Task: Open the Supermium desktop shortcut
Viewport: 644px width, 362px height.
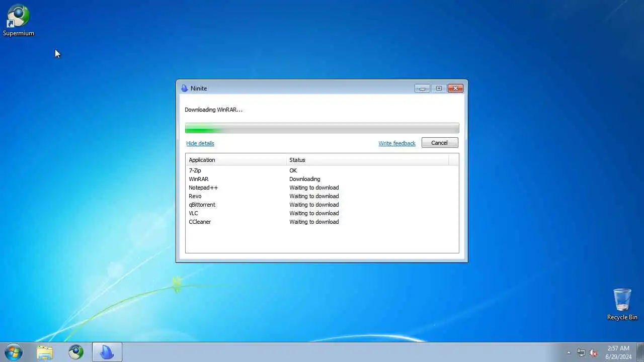Action: (18, 21)
